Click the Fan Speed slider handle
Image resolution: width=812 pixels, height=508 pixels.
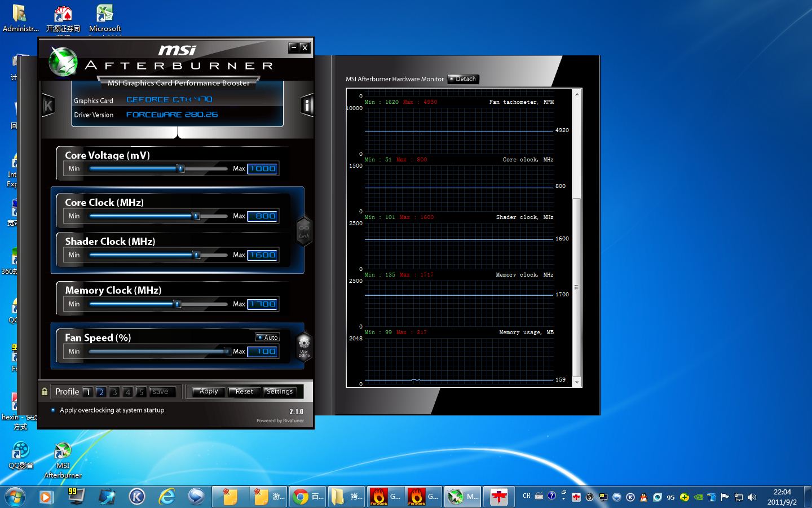(x=226, y=351)
